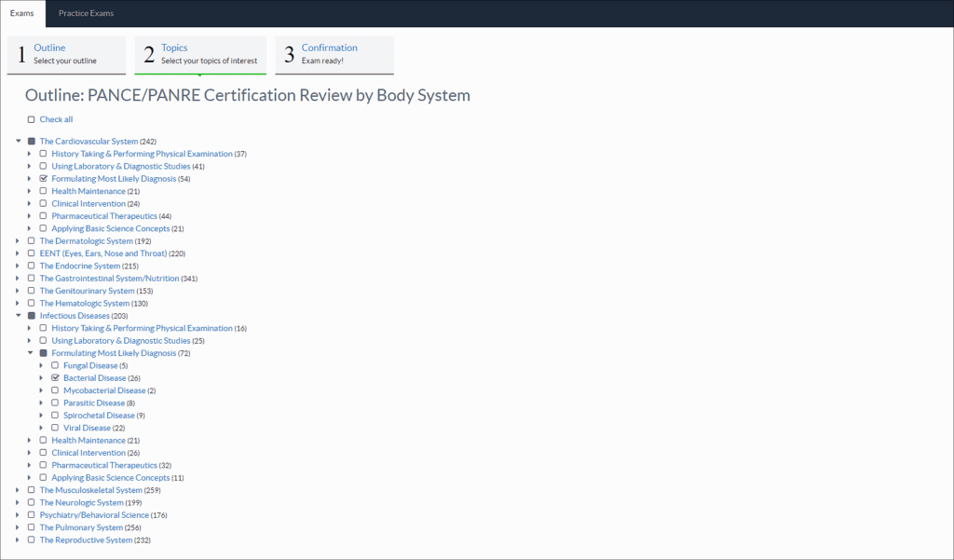Open step 2 Topics

click(200, 55)
